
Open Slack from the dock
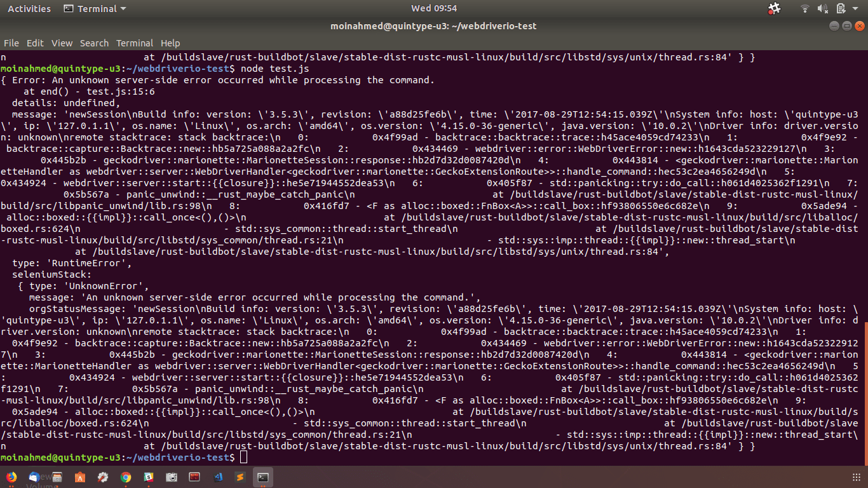(x=149, y=477)
